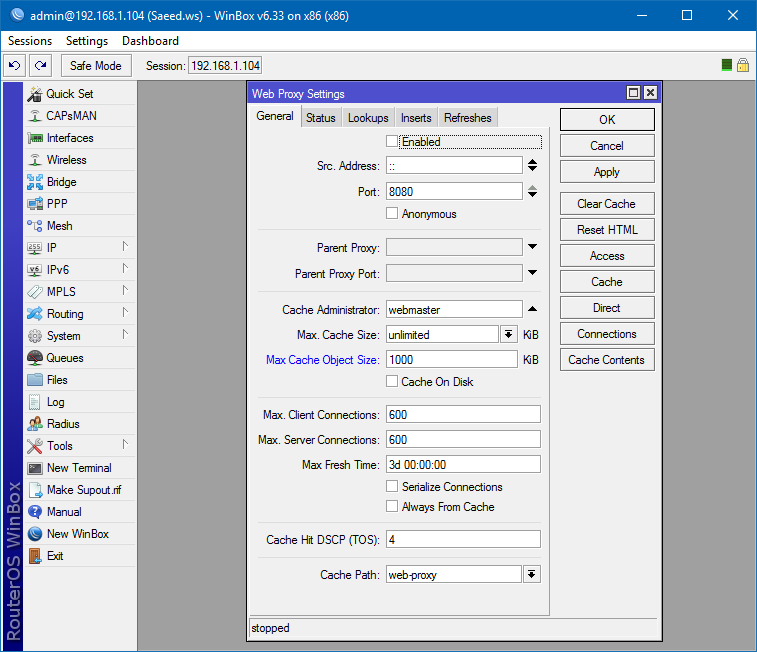Open Quick Set icon in sidebar
This screenshot has width=757, height=652.
click(35, 94)
